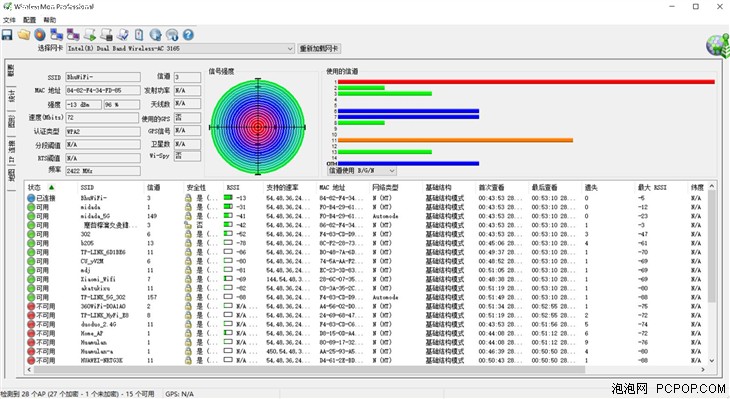The image size is (730, 399).
Task: Click the document with green arrow icon
Action: click(x=90, y=34)
